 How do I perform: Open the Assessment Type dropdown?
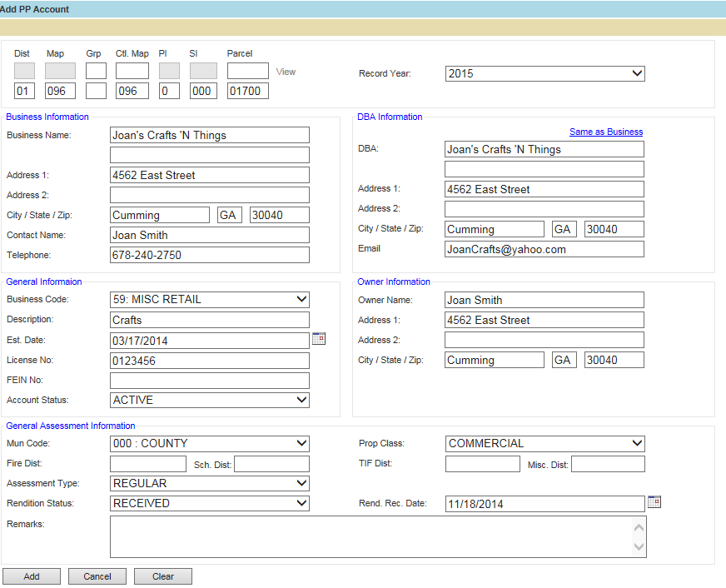(209, 483)
